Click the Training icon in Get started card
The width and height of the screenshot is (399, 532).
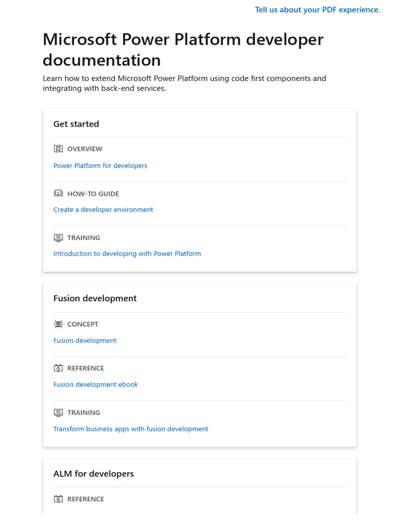click(58, 237)
